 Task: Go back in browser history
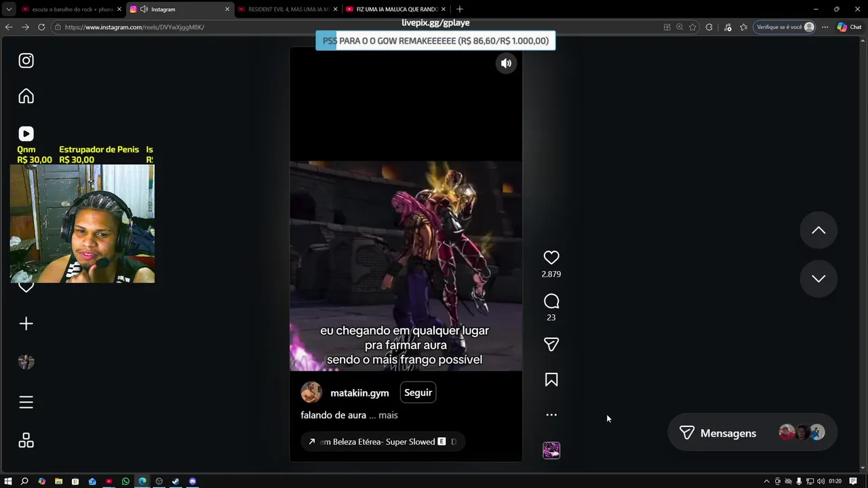pos(8,27)
